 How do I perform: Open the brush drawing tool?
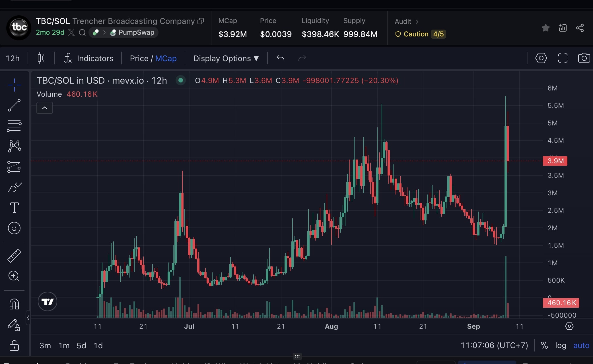click(x=14, y=187)
